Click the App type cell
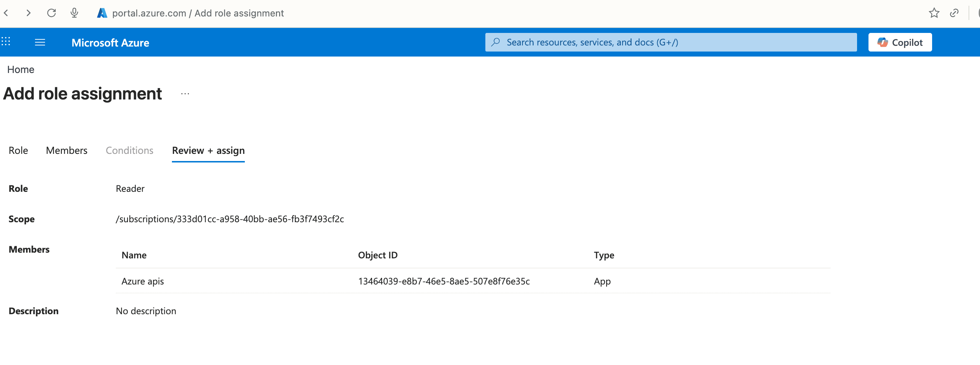This screenshot has width=980, height=365. (602, 282)
